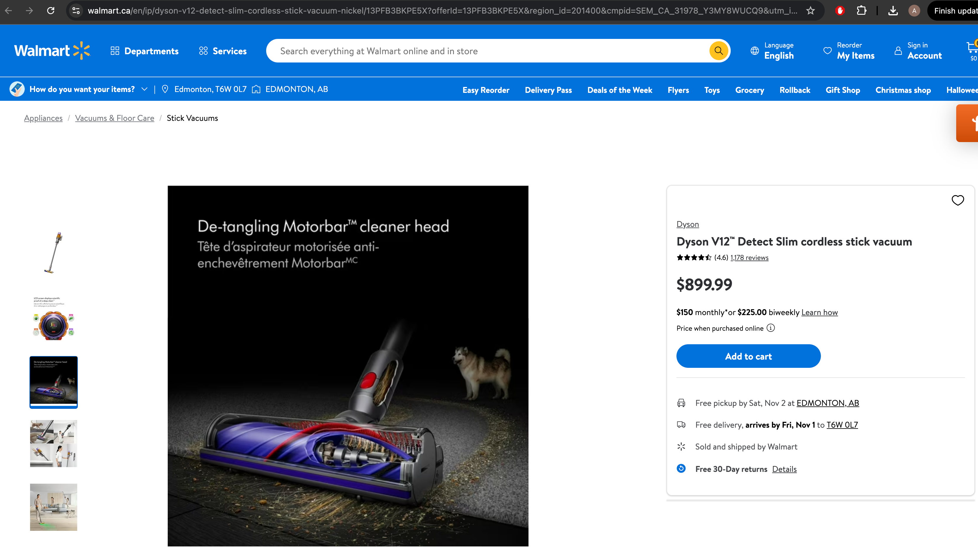Image resolution: width=978 pixels, height=560 pixels.
Task: Open browser downloads icon
Action: point(893,10)
